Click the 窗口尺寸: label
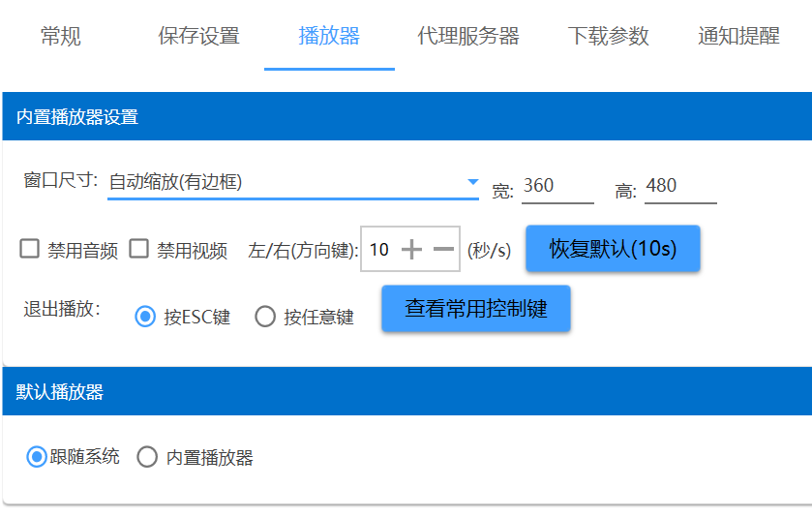Screen dimensions: 812x518 coord(61,181)
